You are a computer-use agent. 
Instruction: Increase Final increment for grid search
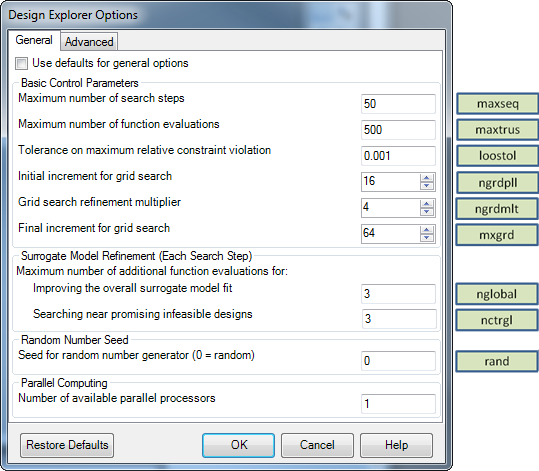427,230
